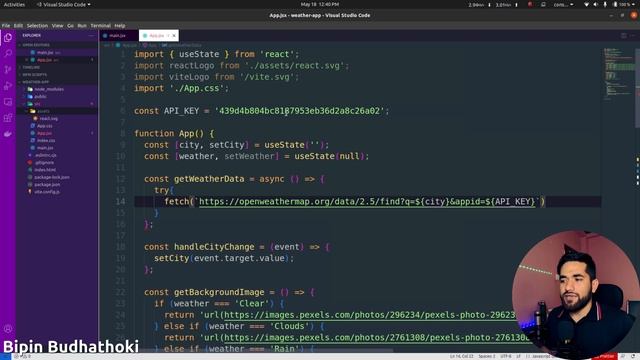Open the Help menu

click(120, 25)
